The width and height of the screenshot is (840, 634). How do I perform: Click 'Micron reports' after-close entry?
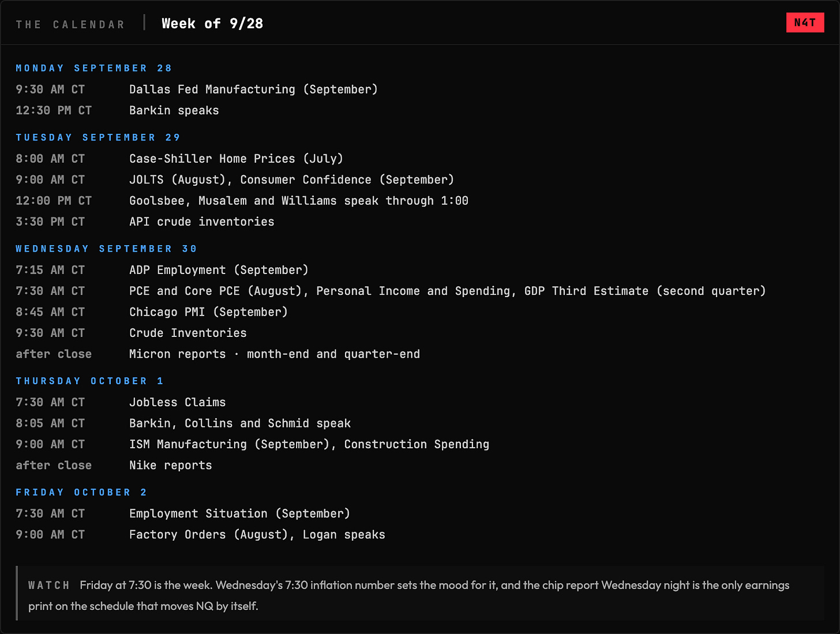pos(275,354)
